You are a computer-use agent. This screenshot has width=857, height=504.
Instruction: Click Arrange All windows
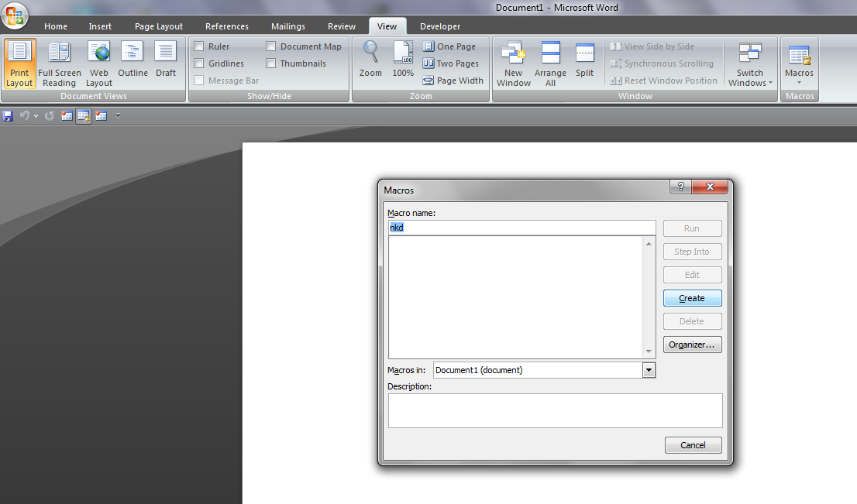550,63
